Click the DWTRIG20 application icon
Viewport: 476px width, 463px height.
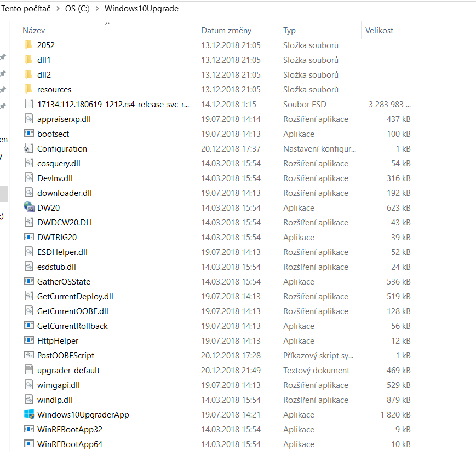point(29,237)
